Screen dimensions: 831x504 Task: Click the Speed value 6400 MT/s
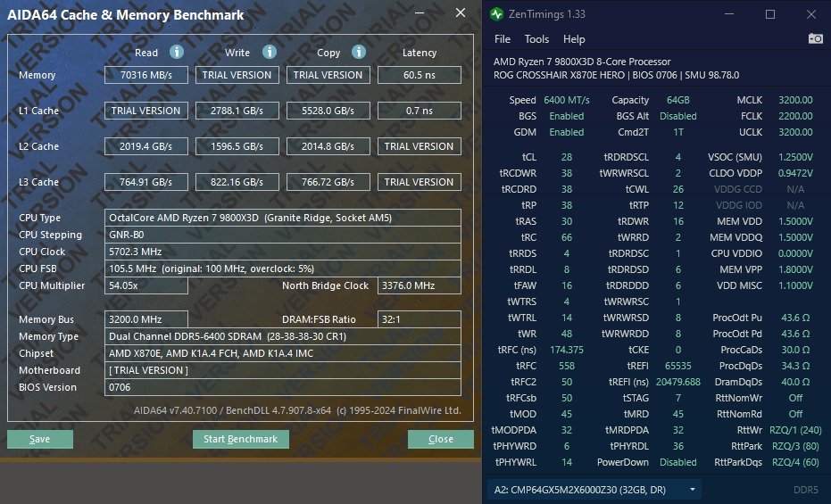click(567, 100)
